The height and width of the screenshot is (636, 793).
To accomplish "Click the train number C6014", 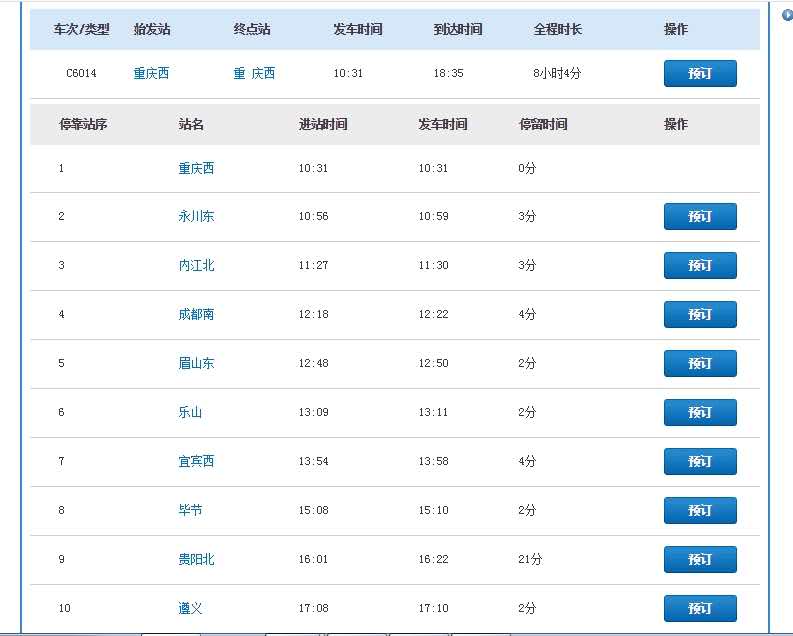I will click(81, 73).
